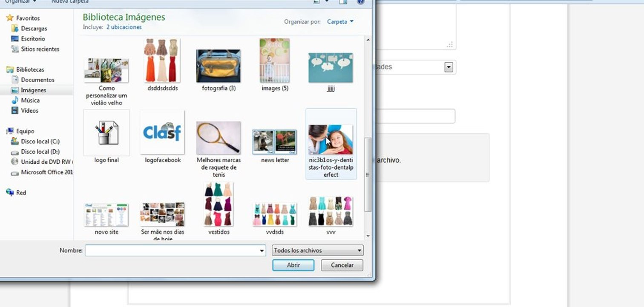644x307 pixels.
Task: Open the Vídeos library
Action: (29, 110)
